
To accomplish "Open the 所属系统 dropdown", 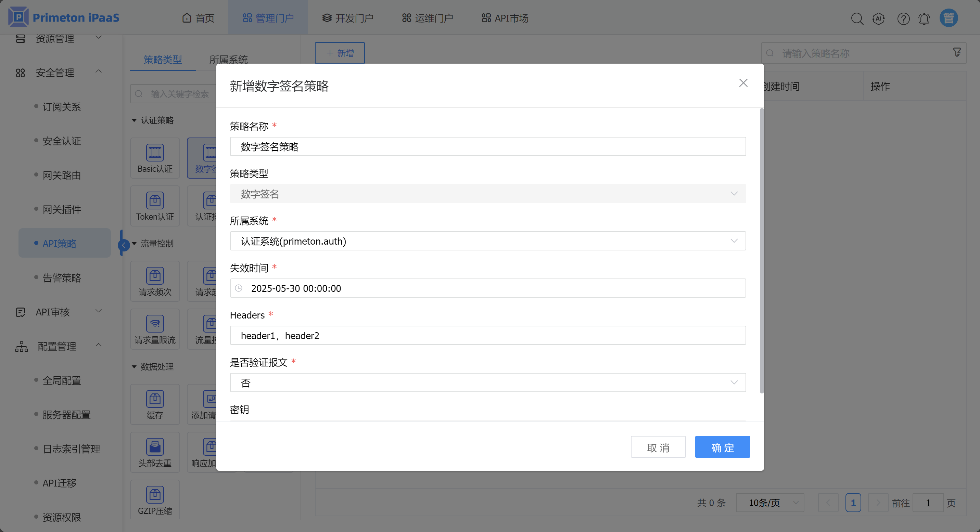I will click(487, 241).
